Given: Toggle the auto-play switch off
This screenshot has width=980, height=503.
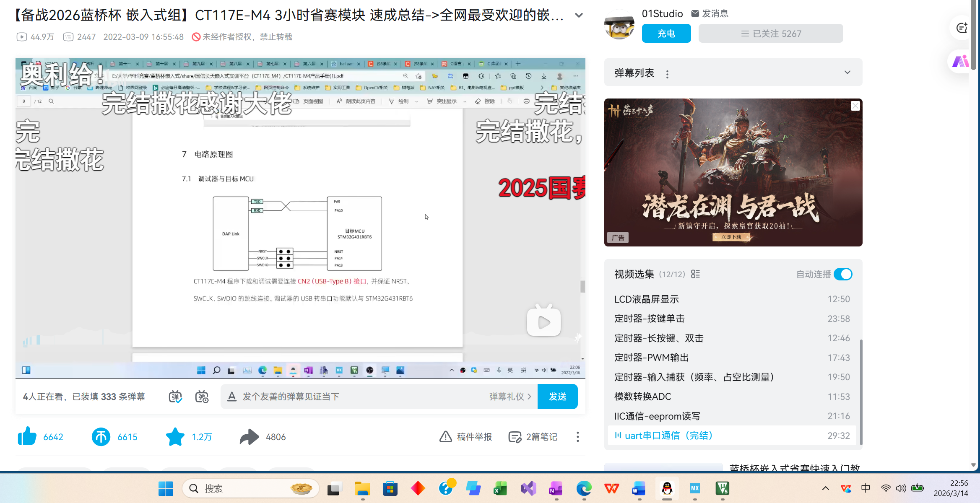Looking at the screenshot, I should pyautogui.click(x=843, y=274).
